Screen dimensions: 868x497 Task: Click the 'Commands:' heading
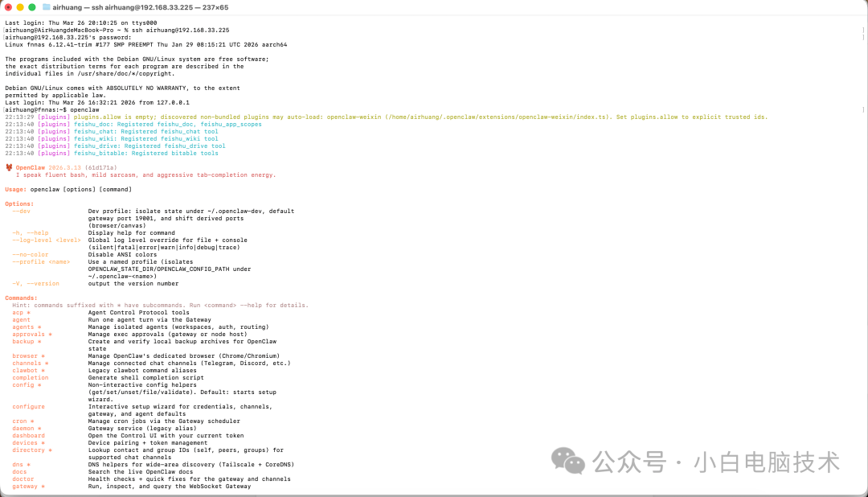tap(21, 298)
